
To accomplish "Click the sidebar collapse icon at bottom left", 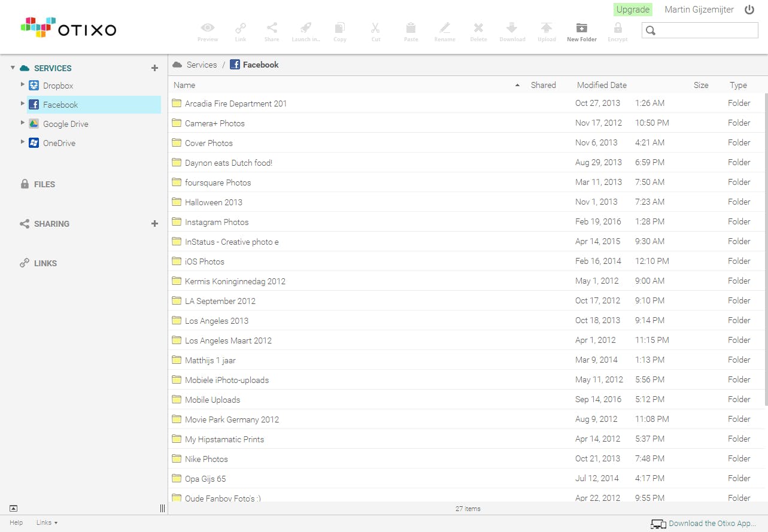I will [13, 509].
